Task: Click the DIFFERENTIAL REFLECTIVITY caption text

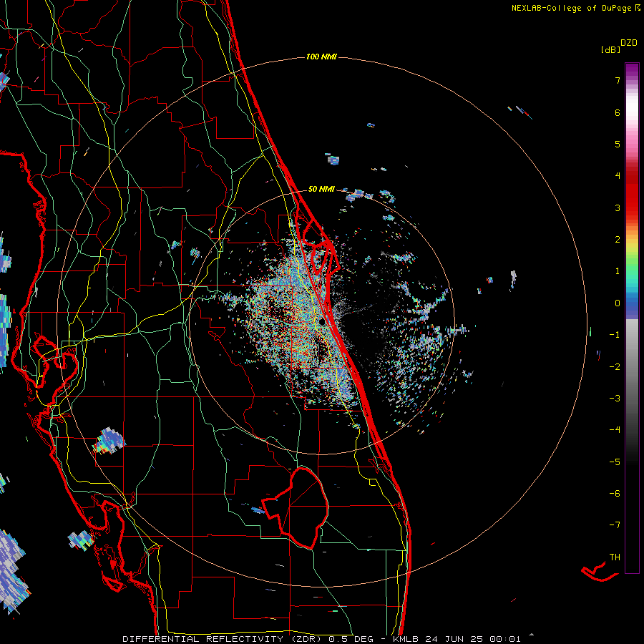Action: coord(203,639)
